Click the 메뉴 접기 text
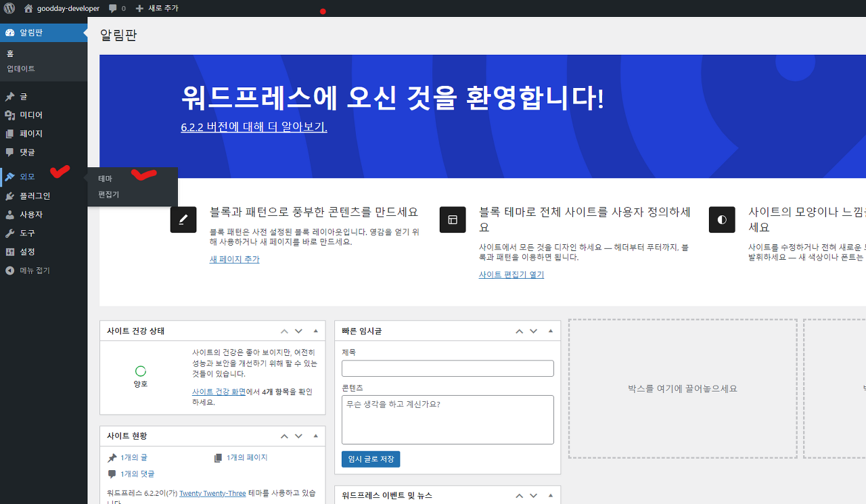Viewport: 866px width, 504px height. click(35, 271)
